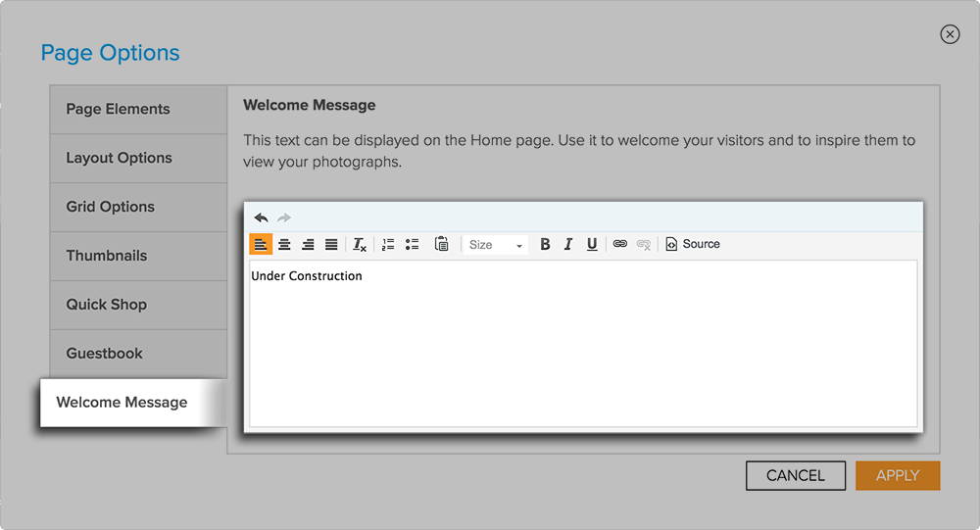Switch to the Thumbnails tab
Image resolution: width=980 pixels, height=530 pixels.
(139, 256)
